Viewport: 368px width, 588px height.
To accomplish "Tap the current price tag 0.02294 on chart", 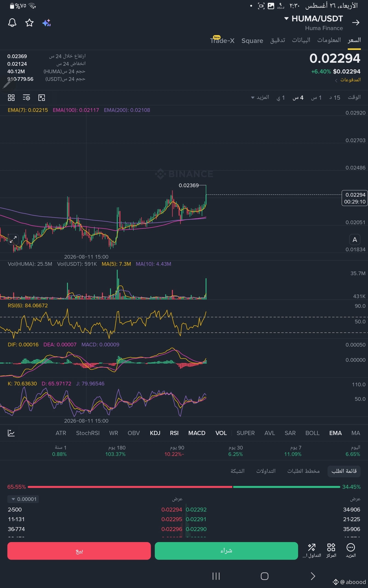I will click(355, 198).
